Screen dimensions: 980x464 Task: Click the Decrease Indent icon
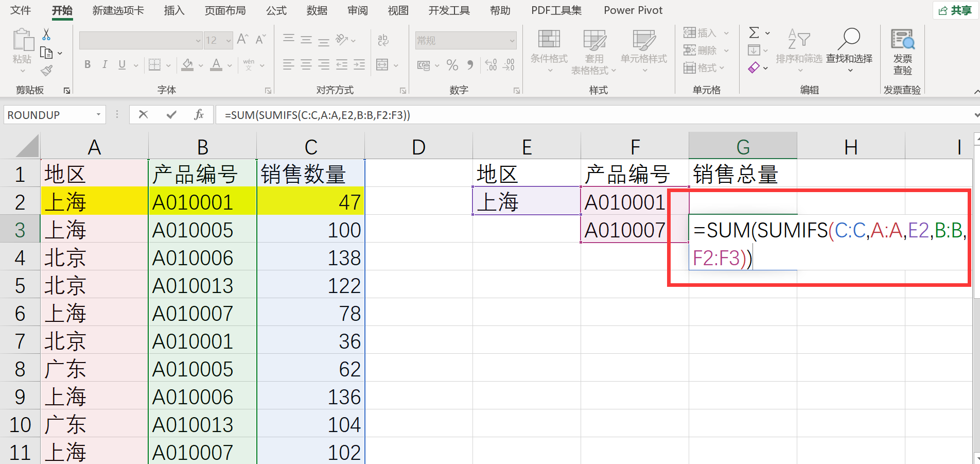pos(342,64)
